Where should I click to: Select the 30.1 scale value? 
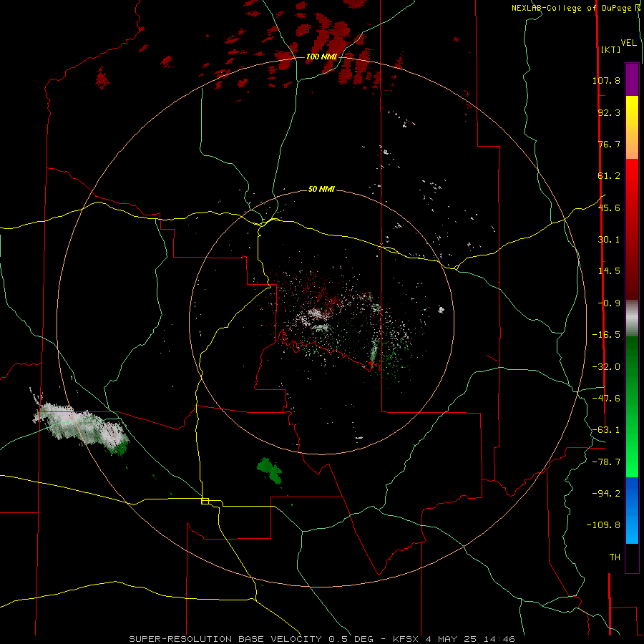pyautogui.click(x=609, y=240)
